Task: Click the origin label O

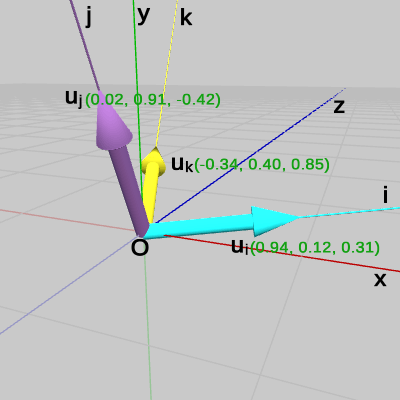Action: click(140, 248)
